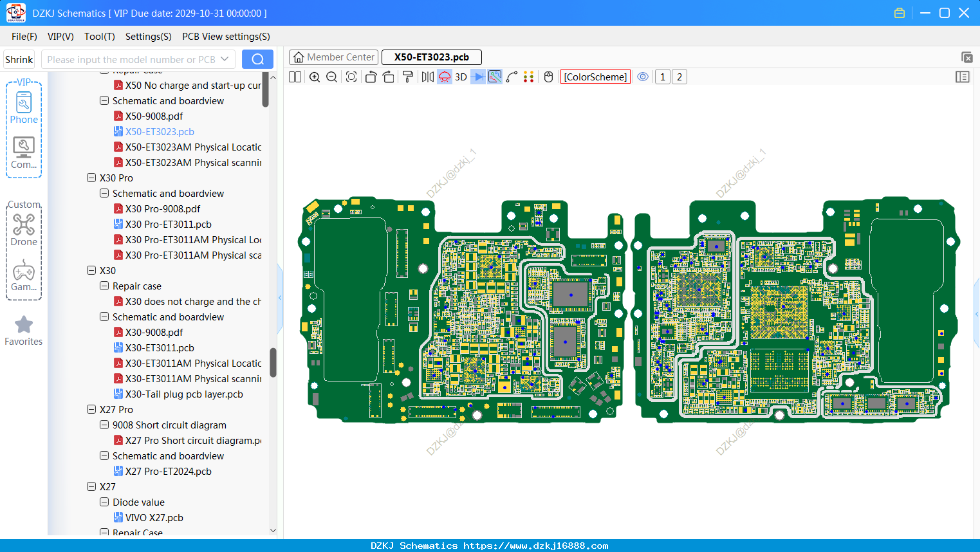Click the Shrink button
The height and width of the screenshot is (552, 980).
(x=19, y=60)
